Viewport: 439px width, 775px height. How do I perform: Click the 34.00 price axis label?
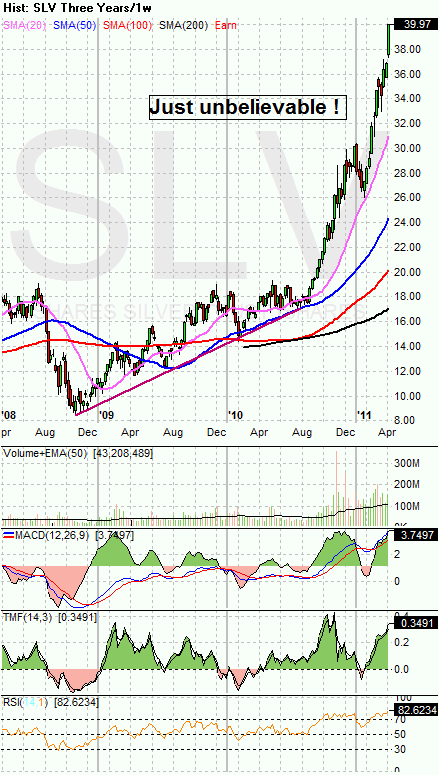pyautogui.click(x=408, y=98)
